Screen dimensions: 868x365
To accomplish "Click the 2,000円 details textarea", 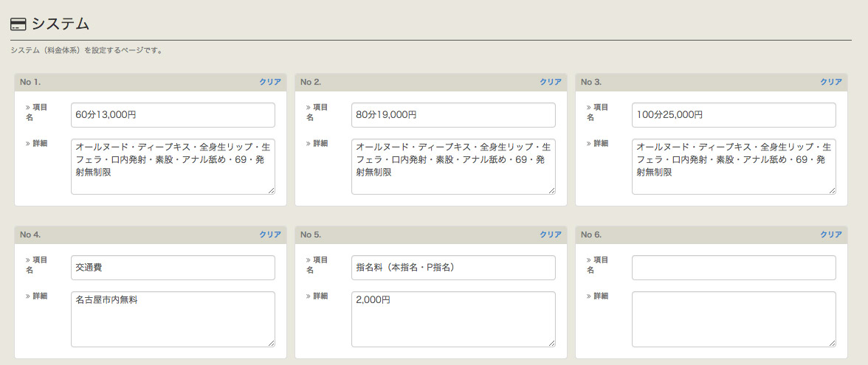I will [453, 319].
